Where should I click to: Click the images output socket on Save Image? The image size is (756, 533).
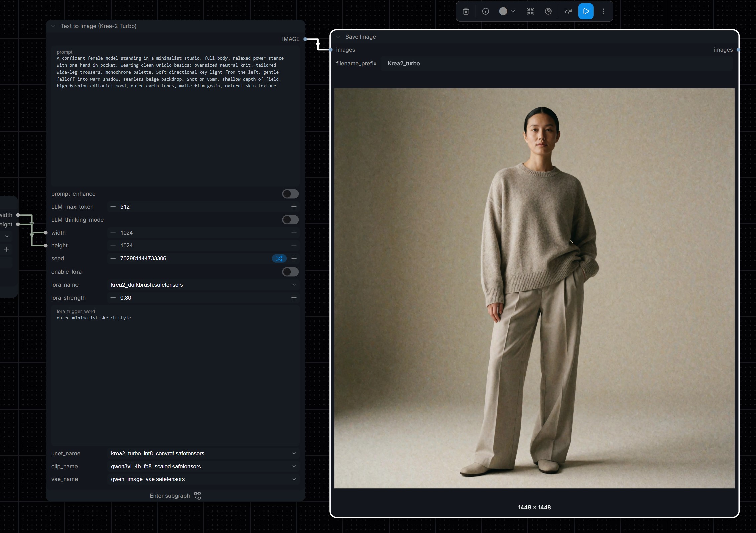738,50
